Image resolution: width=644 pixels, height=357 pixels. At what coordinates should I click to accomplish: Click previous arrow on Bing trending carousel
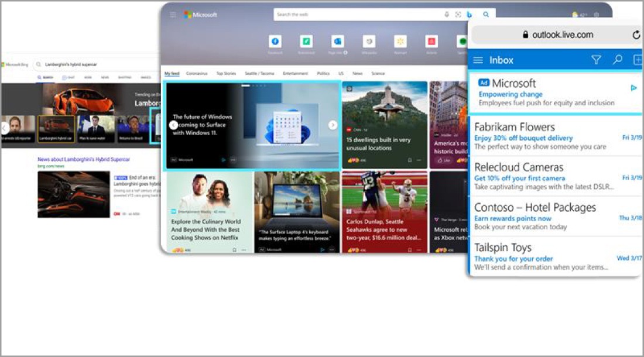pyautogui.click(x=5, y=128)
